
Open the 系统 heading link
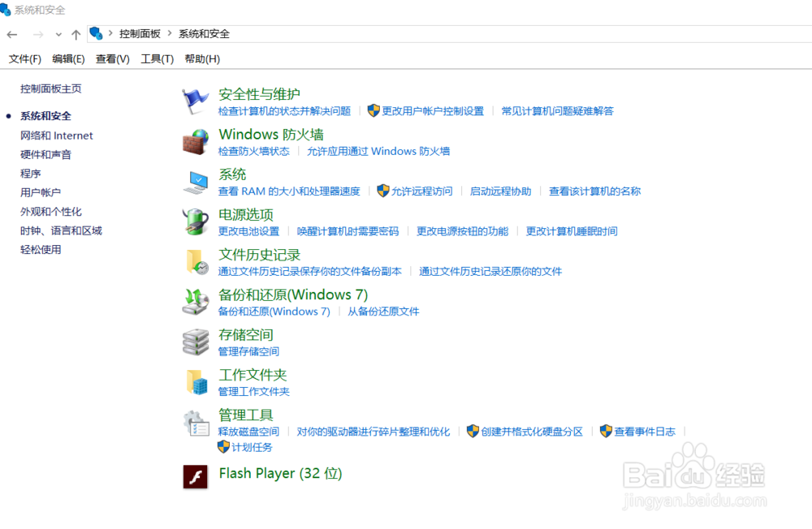click(232, 174)
